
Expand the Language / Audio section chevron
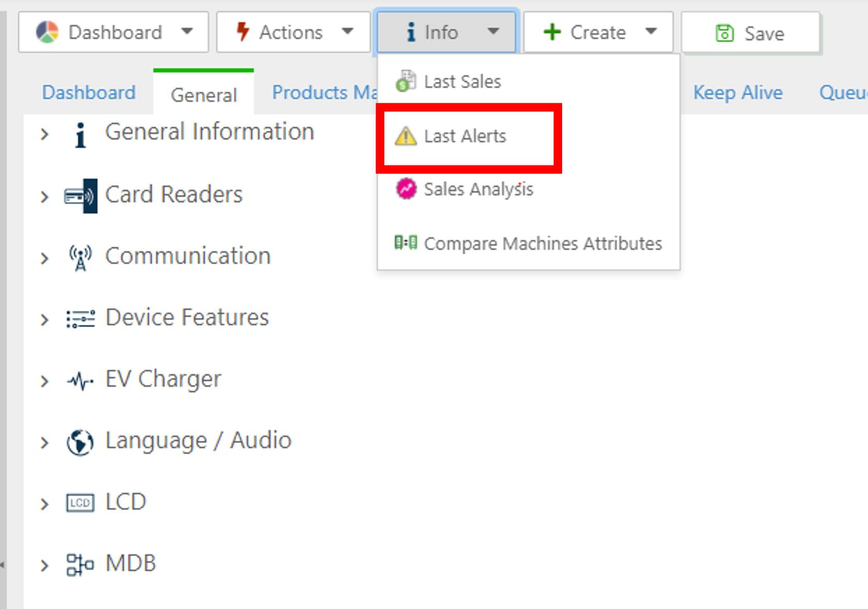[x=44, y=443]
